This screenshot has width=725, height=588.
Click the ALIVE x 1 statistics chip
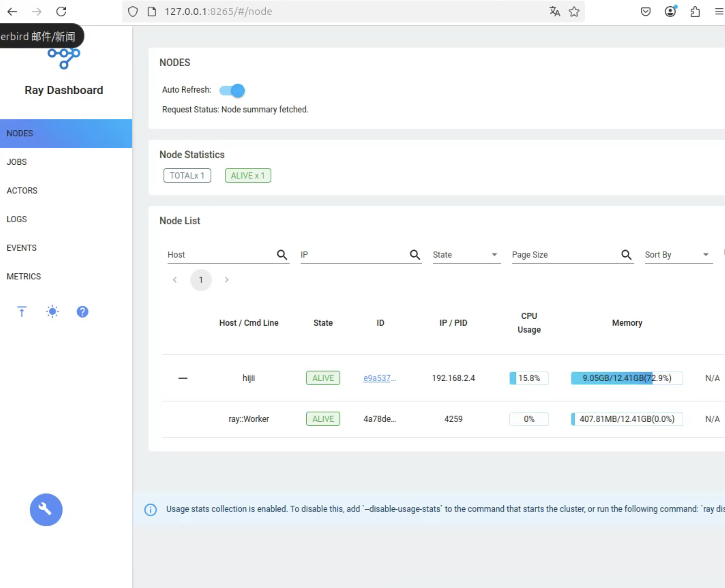point(248,175)
